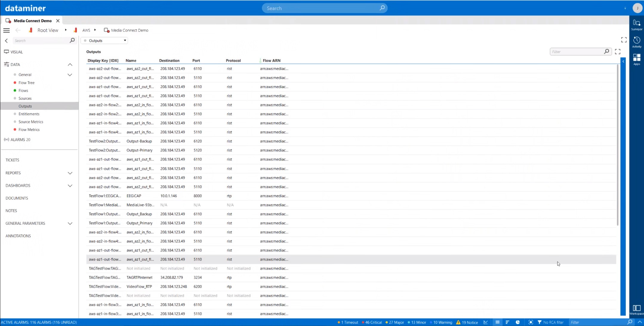Go back with the left arrow
The image size is (644, 326).
[x=18, y=30]
